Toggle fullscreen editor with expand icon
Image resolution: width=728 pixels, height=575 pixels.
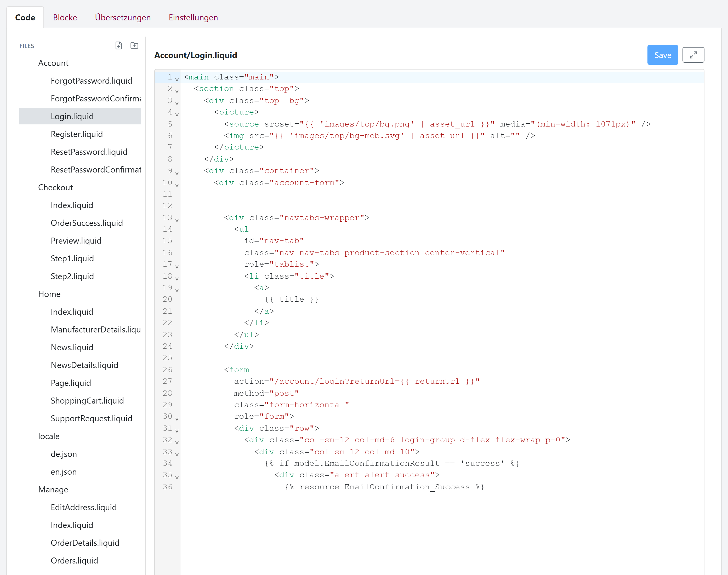[693, 55]
